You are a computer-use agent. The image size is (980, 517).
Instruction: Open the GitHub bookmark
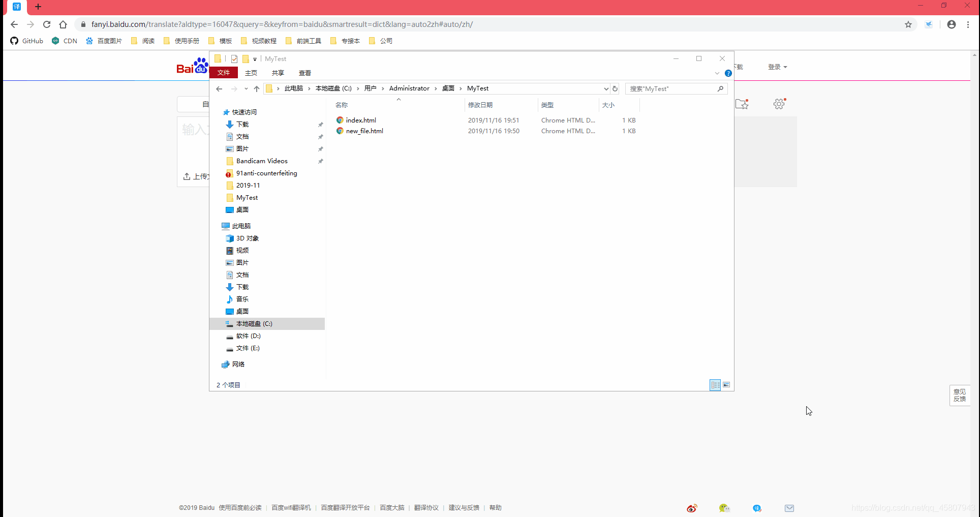tap(27, 41)
